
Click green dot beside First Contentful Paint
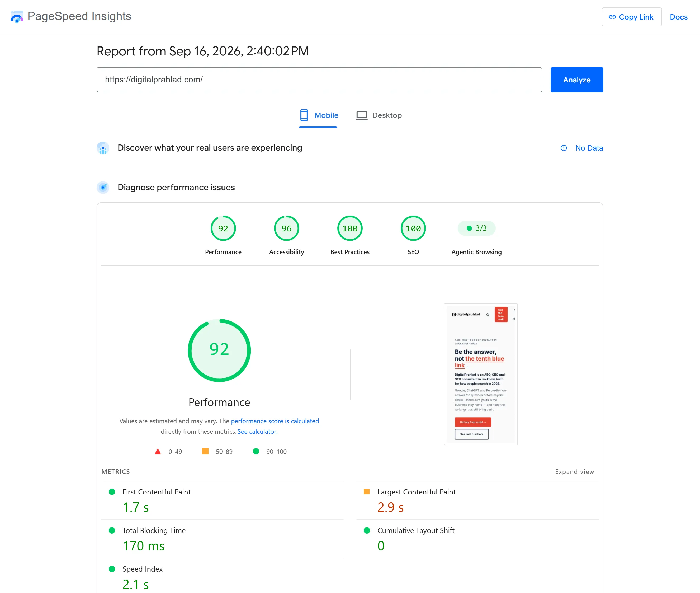tap(112, 492)
